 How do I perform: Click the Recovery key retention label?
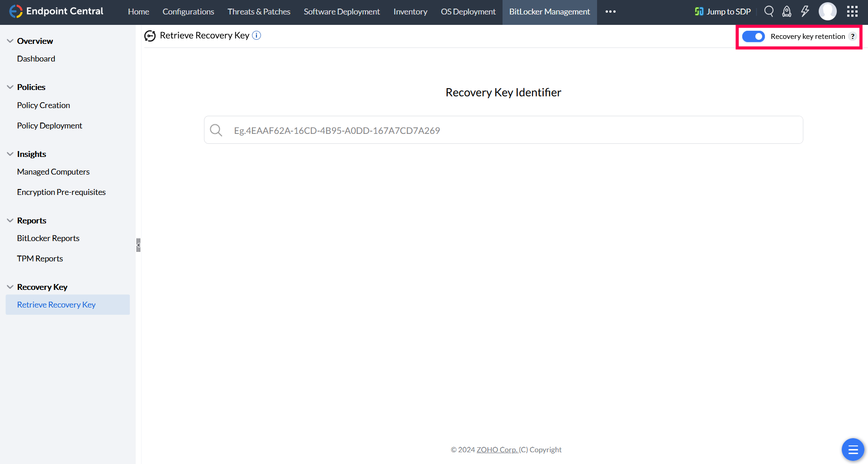coord(808,36)
